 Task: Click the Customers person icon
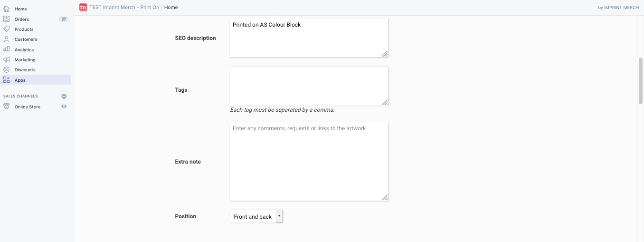click(x=7, y=39)
